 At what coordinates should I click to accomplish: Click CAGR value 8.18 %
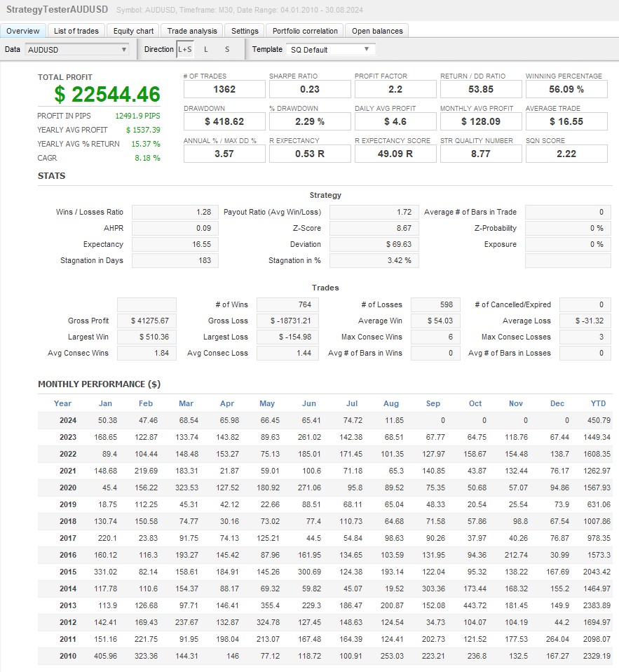click(x=147, y=158)
